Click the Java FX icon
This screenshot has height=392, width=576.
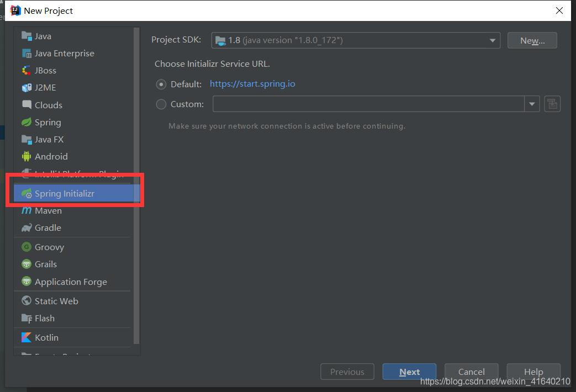point(27,139)
